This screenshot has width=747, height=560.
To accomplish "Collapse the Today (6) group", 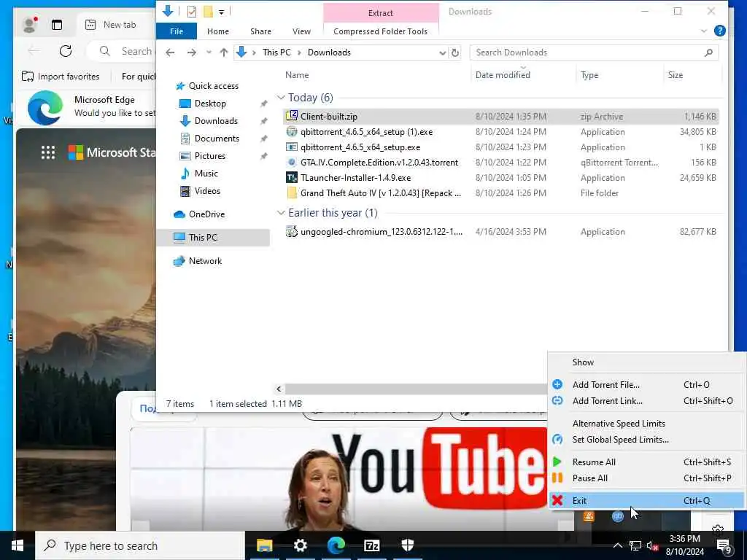I will [281, 98].
